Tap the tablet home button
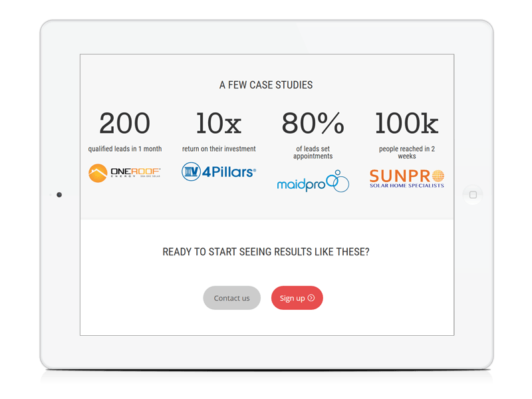The width and height of the screenshot is (532, 399). (473, 195)
